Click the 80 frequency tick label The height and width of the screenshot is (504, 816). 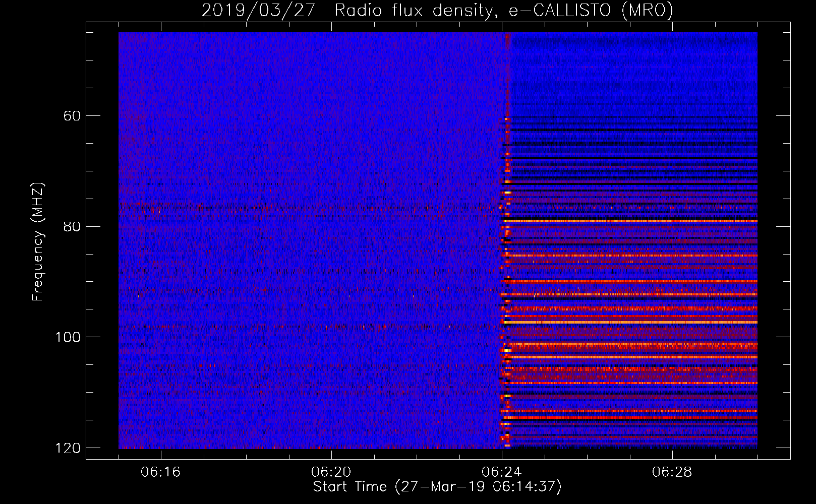tap(72, 226)
